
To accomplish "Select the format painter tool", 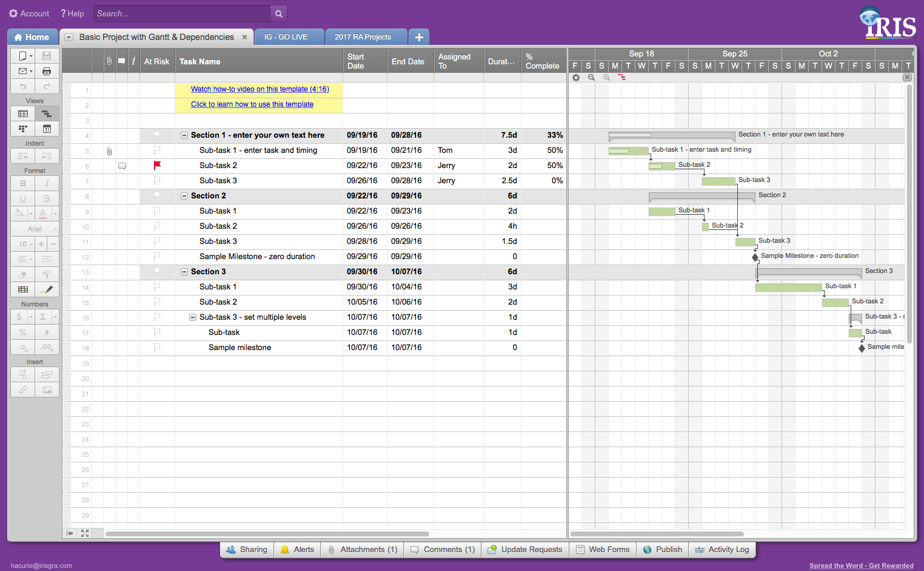I will coord(47,274).
